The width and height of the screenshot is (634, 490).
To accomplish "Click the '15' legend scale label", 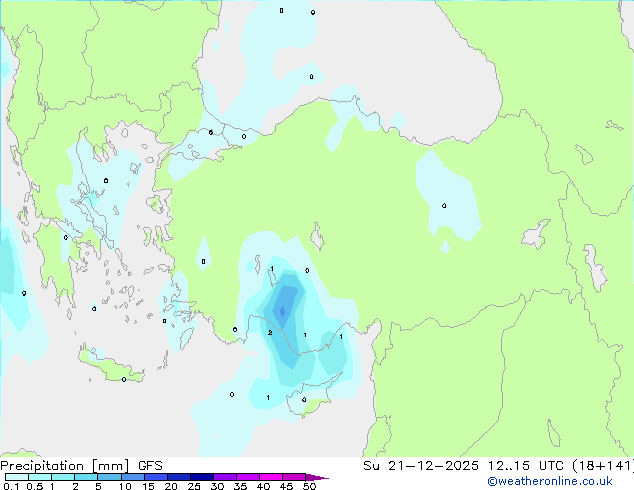I will [148, 486].
